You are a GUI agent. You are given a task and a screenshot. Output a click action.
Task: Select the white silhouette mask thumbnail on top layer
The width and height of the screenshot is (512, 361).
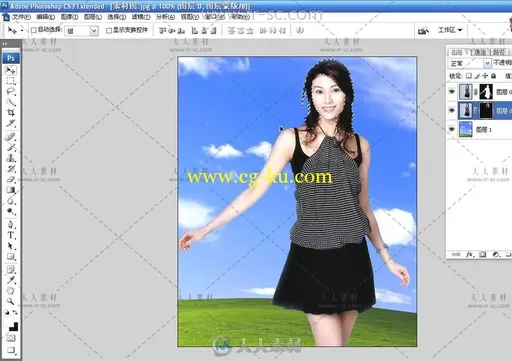click(486, 91)
